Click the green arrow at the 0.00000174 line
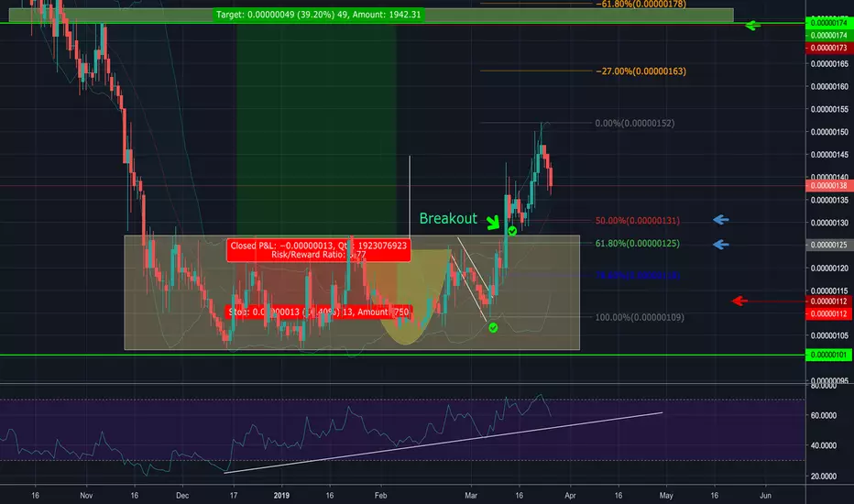 (x=752, y=25)
